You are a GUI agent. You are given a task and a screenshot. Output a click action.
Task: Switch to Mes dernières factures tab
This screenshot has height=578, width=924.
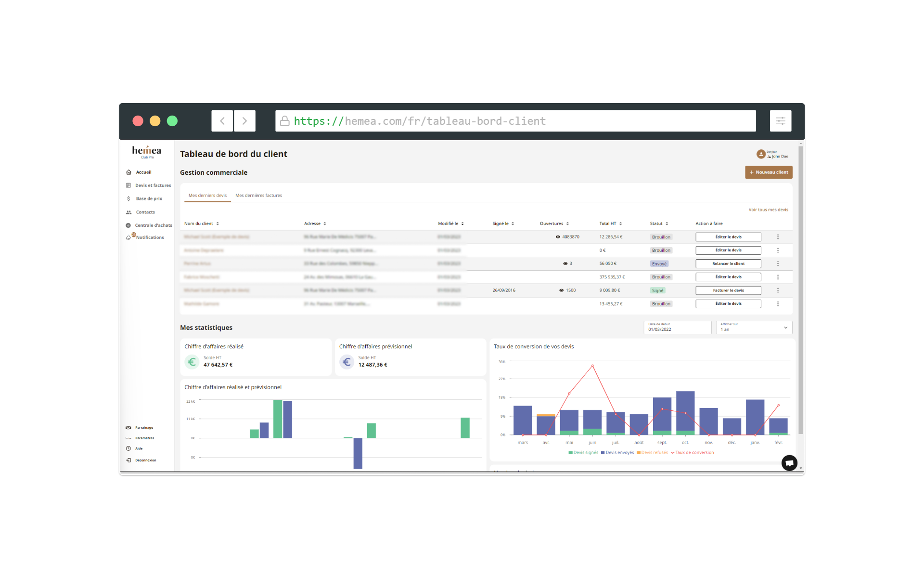pos(258,196)
